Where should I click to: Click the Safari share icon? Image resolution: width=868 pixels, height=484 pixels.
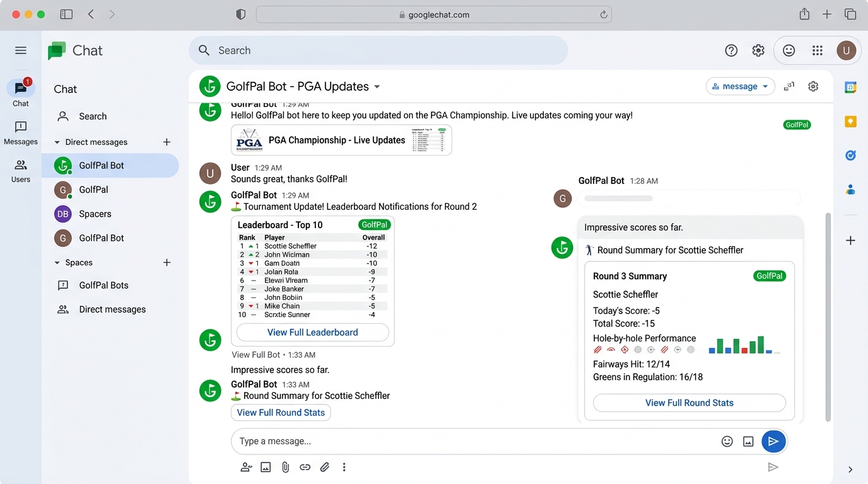[804, 14]
